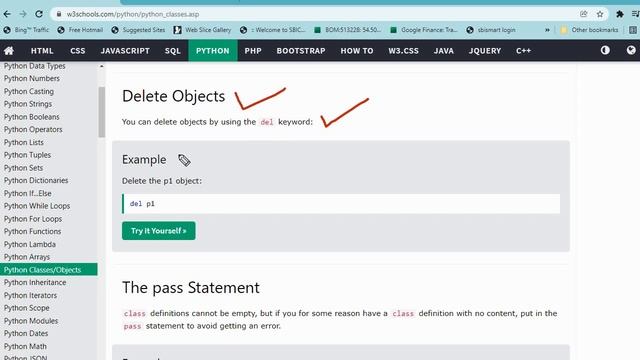Image resolution: width=640 pixels, height=360 pixels.
Task: Open the HTML tutorial tab
Action: [42, 51]
